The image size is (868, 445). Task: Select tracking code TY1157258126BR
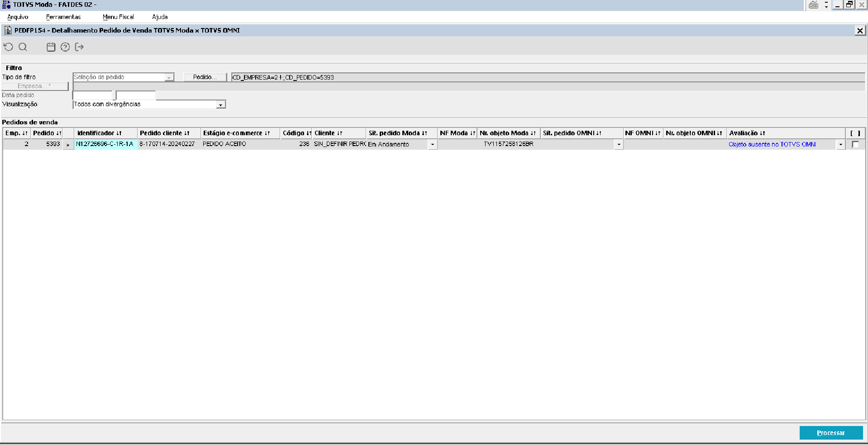(x=509, y=144)
